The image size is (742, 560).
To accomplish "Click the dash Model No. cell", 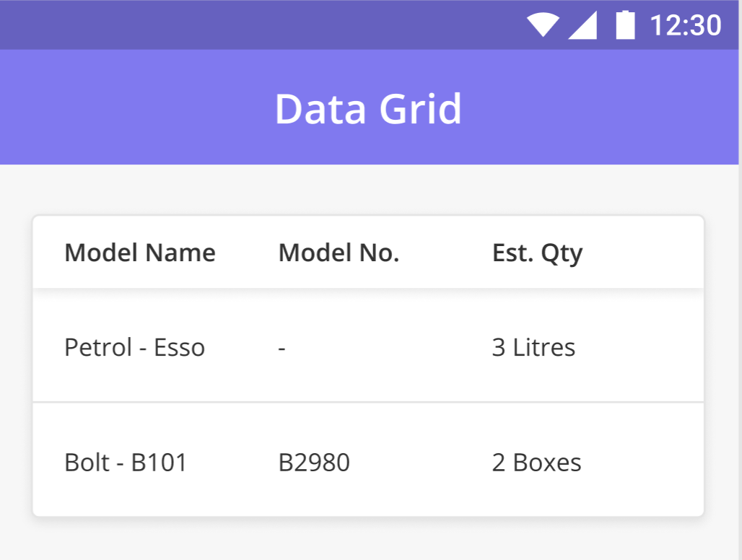I will point(282,349).
